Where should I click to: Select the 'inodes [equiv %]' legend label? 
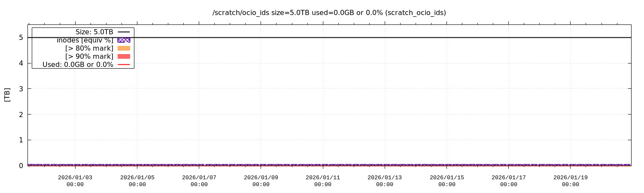[x=85, y=40]
